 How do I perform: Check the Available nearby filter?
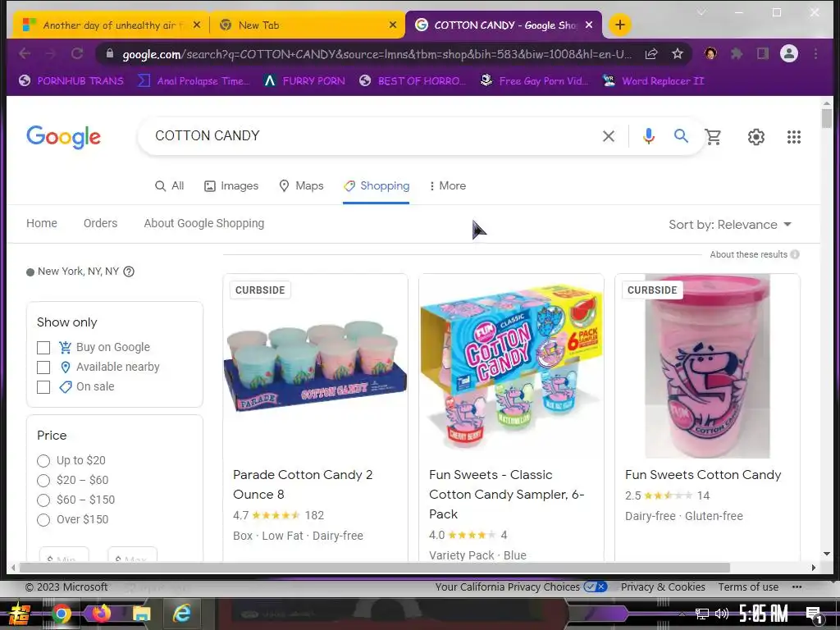click(x=43, y=367)
